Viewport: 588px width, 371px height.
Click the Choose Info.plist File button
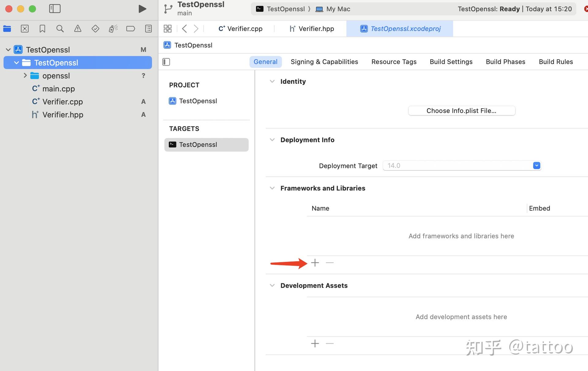pyautogui.click(x=461, y=111)
